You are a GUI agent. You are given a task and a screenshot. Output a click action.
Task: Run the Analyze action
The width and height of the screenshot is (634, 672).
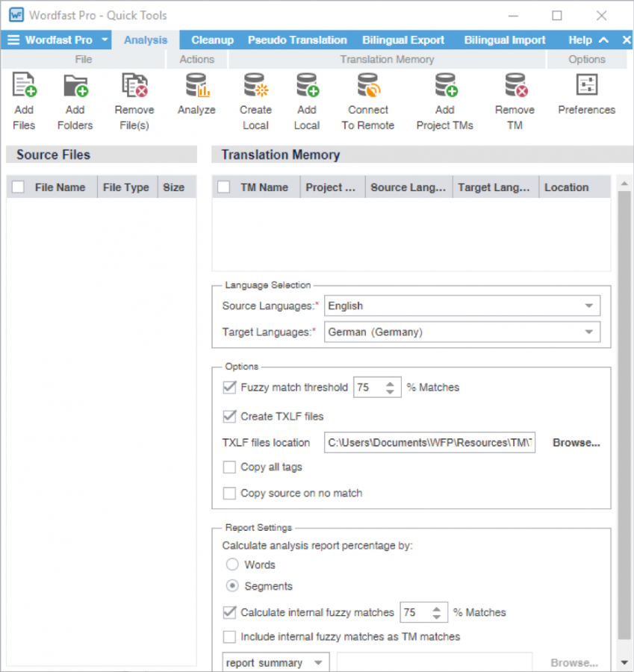coord(196,87)
